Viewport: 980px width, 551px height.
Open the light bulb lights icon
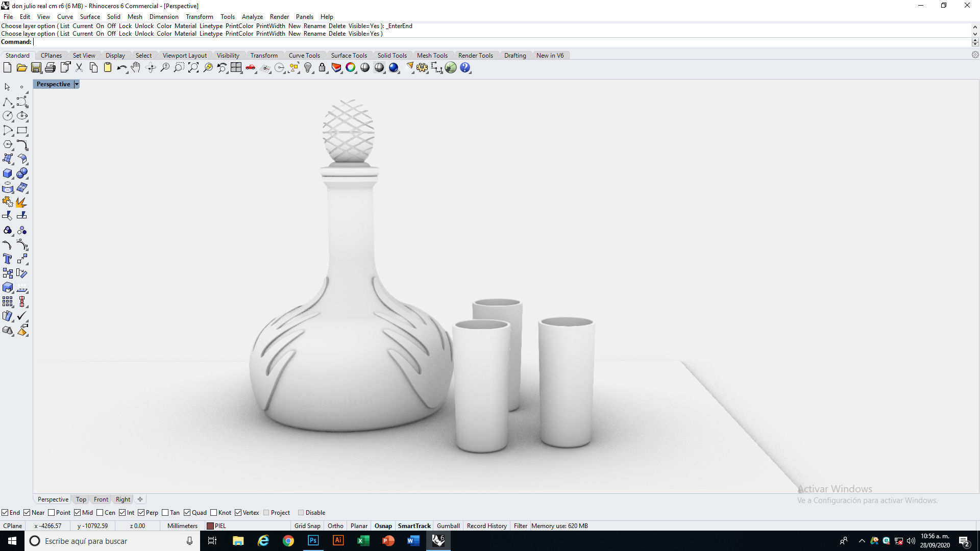coord(308,67)
